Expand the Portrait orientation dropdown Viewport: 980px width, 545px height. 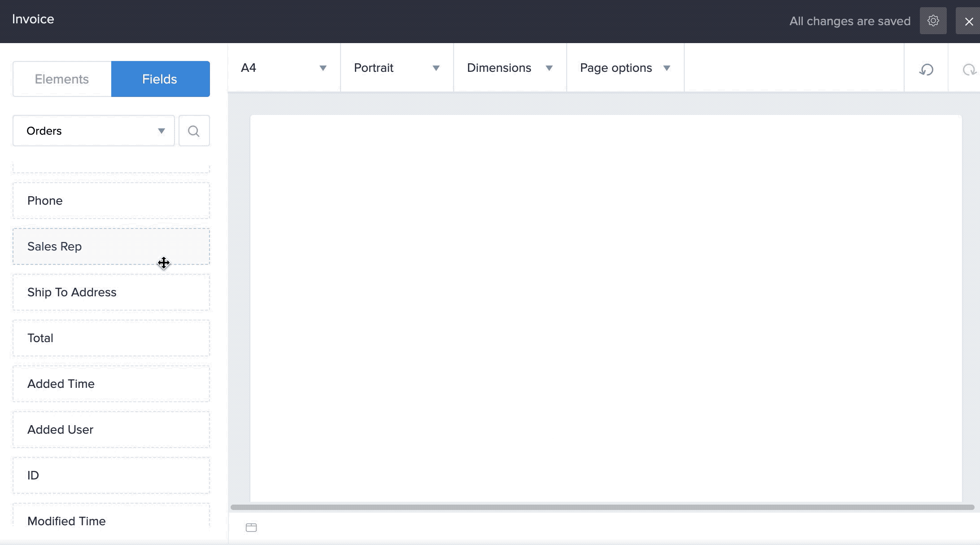[397, 68]
